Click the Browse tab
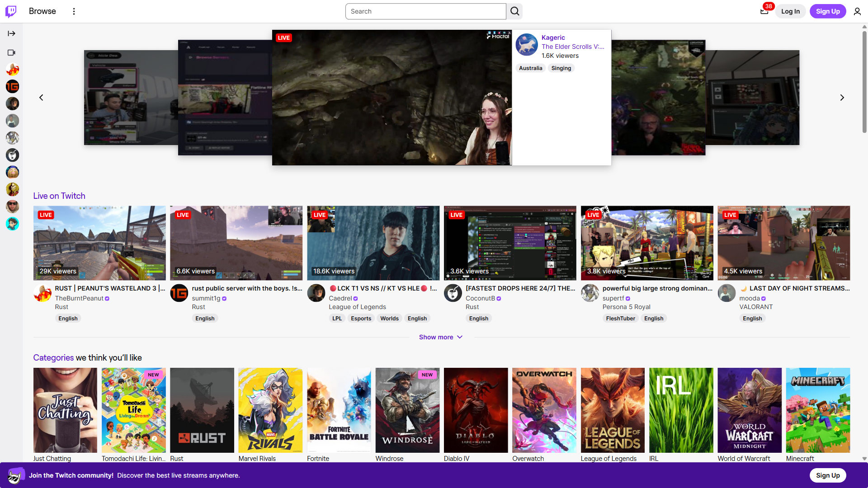 click(x=42, y=11)
